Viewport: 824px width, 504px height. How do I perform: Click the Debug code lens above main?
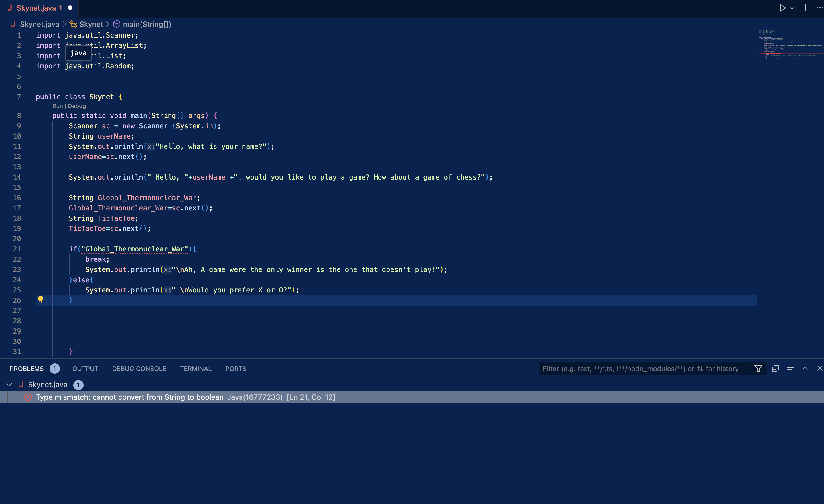point(77,106)
